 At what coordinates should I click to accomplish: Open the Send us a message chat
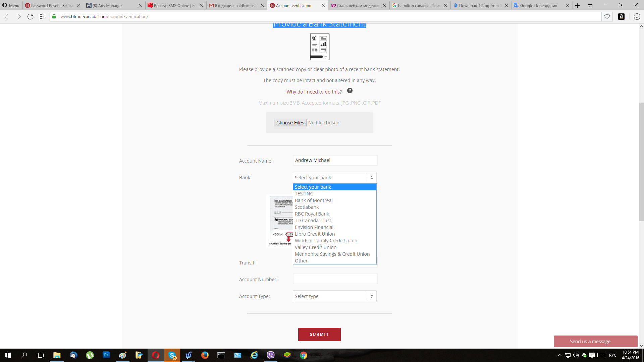click(595, 342)
